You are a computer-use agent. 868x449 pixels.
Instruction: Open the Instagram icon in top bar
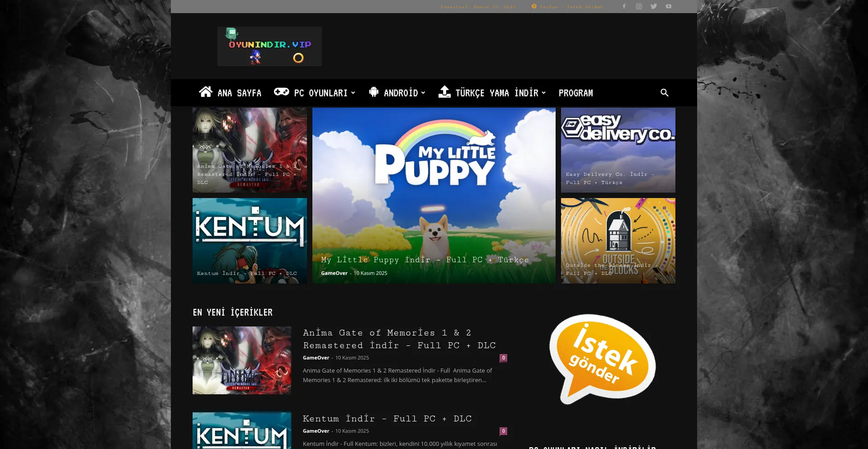coord(639,6)
